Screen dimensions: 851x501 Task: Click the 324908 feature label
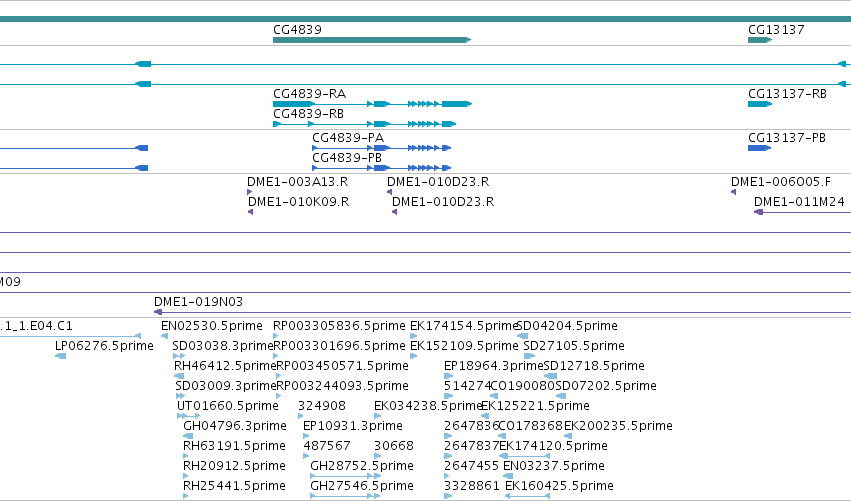(322, 406)
